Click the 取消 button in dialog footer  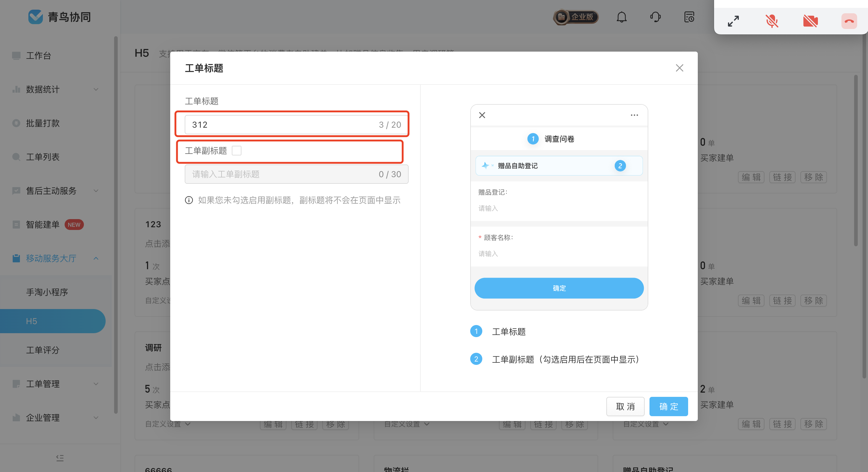coord(625,406)
